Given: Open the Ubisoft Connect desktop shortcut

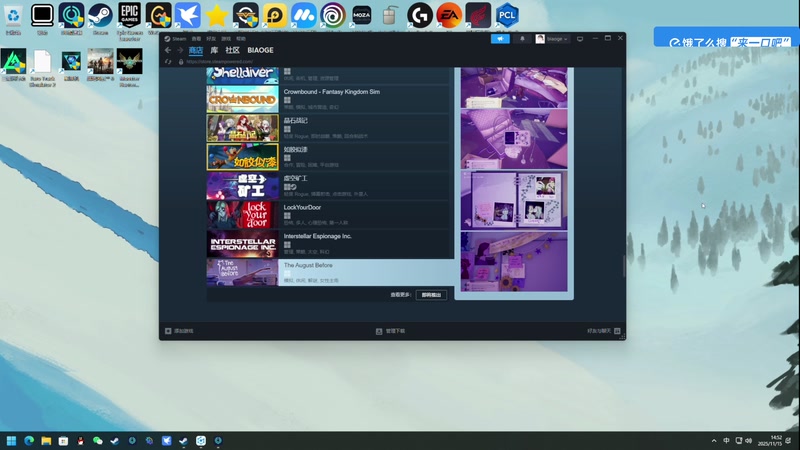Looking at the screenshot, I should (333, 15).
